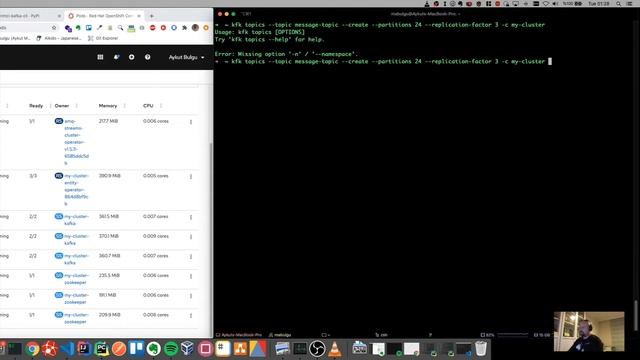Viewport: 640px width, 360px height.
Task: Click the Trello extension in Chrome toolbar
Action: (89, 28)
